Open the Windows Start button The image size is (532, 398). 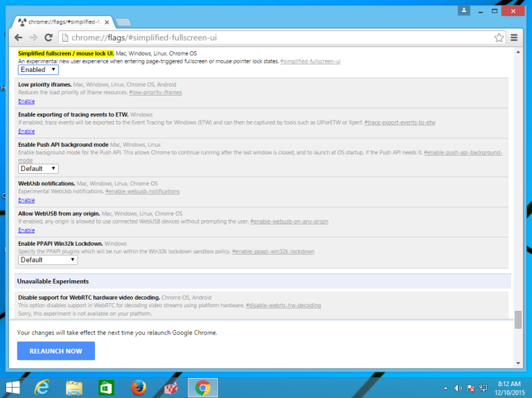coord(13,388)
